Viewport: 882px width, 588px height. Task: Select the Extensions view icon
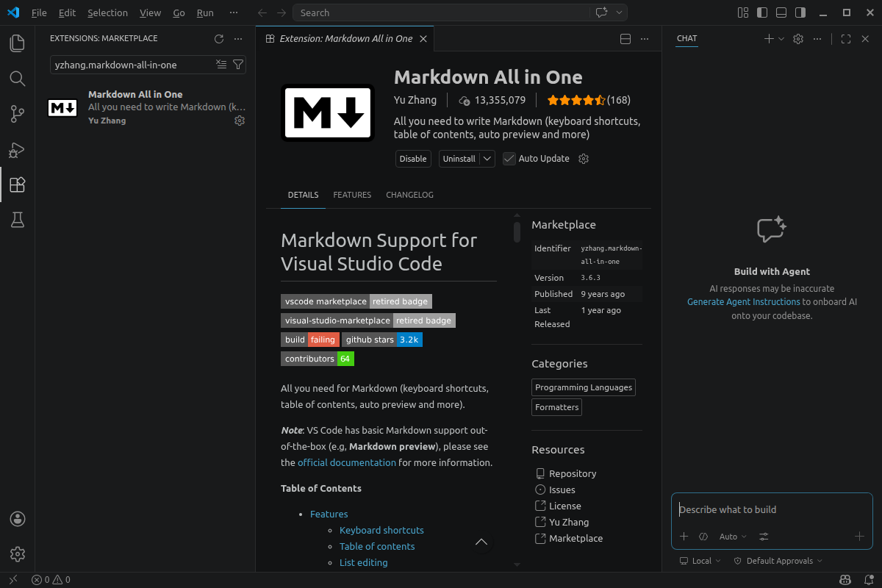coord(17,184)
